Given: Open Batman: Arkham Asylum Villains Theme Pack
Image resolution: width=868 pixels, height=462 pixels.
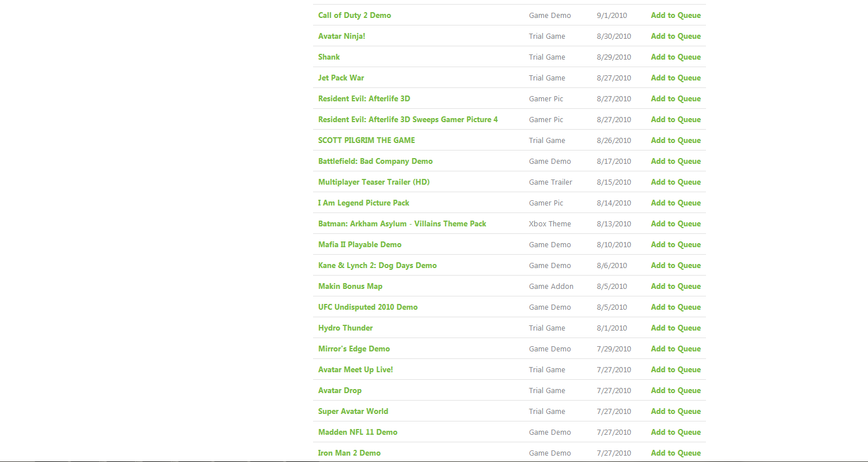Looking at the screenshot, I should pyautogui.click(x=402, y=224).
